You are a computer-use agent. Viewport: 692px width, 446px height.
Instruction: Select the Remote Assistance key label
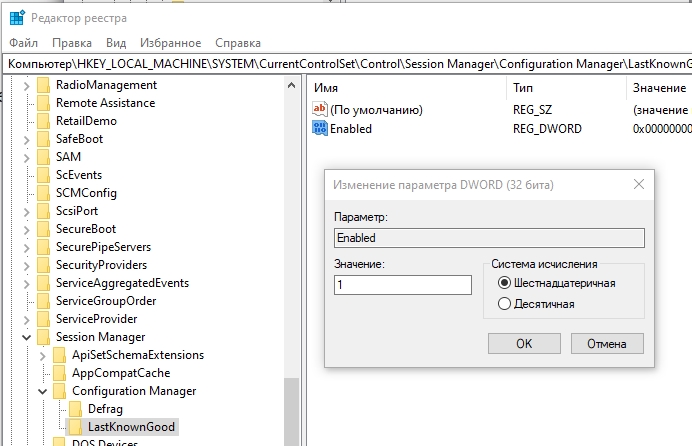[105, 103]
